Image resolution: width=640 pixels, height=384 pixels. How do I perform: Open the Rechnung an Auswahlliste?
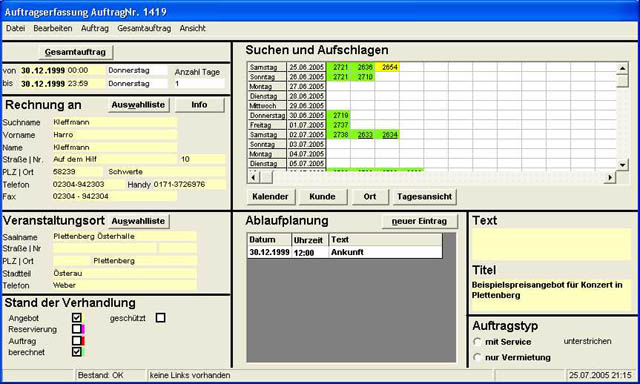coord(138,105)
